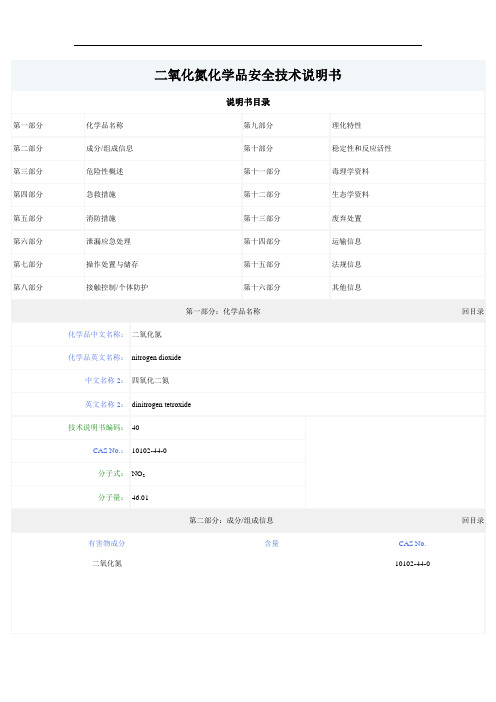This screenshot has width=496, height=702.
Task: Click 回目录 in the 第一部分 header
Action: pos(473,311)
